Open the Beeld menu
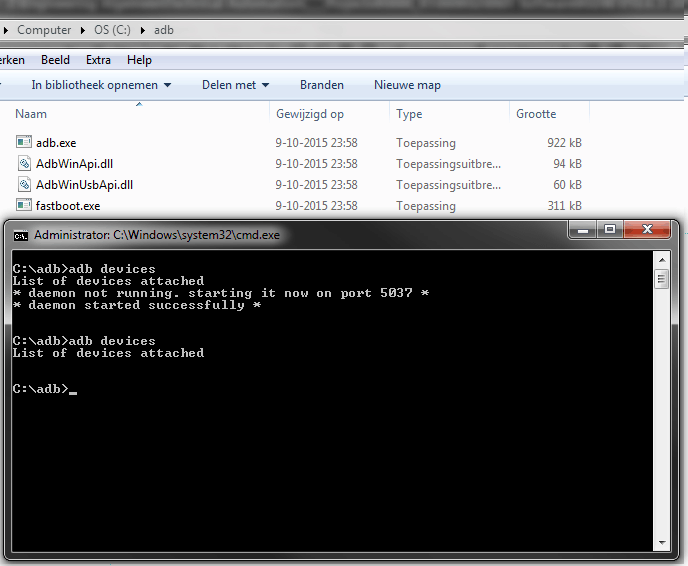 point(55,60)
